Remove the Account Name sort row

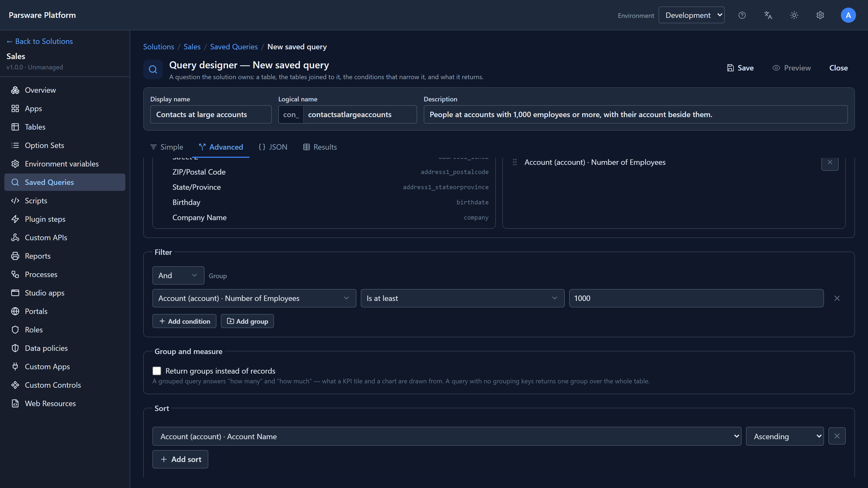click(x=837, y=436)
